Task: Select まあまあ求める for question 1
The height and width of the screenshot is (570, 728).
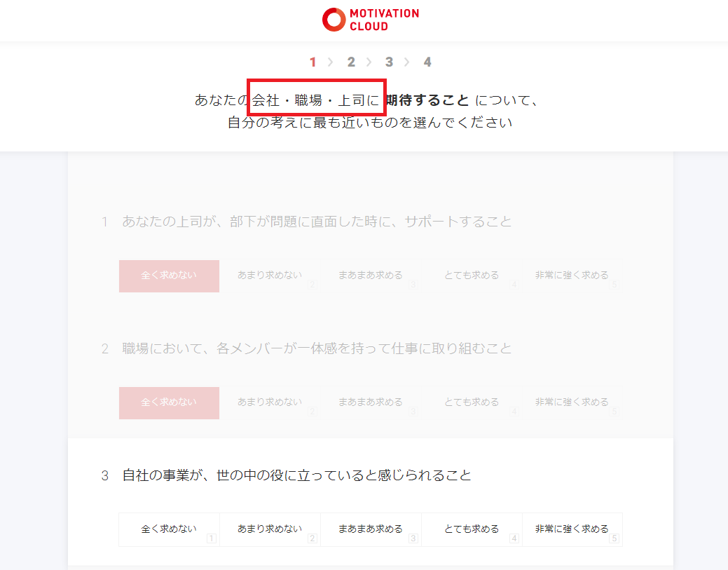Action: tap(371, 276)
